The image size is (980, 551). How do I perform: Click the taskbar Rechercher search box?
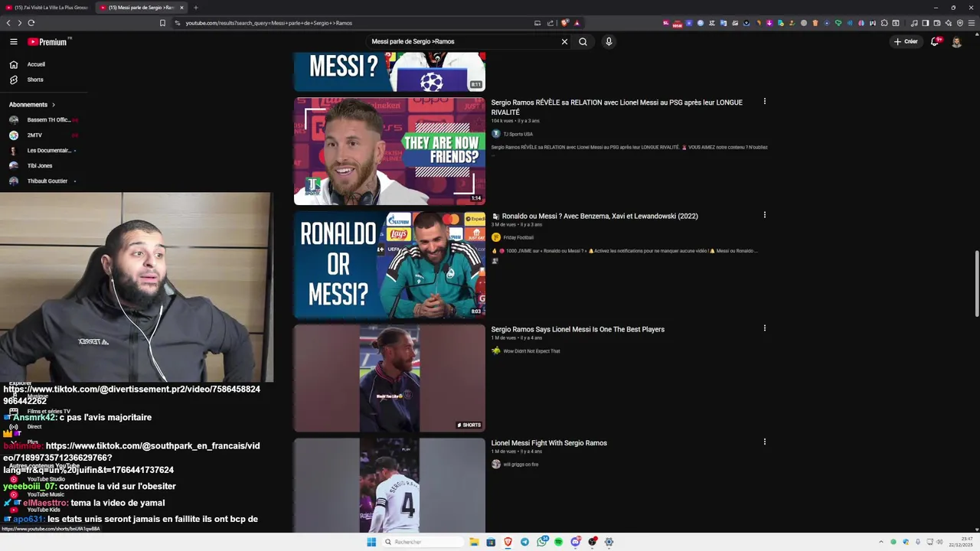coord(423,542)
